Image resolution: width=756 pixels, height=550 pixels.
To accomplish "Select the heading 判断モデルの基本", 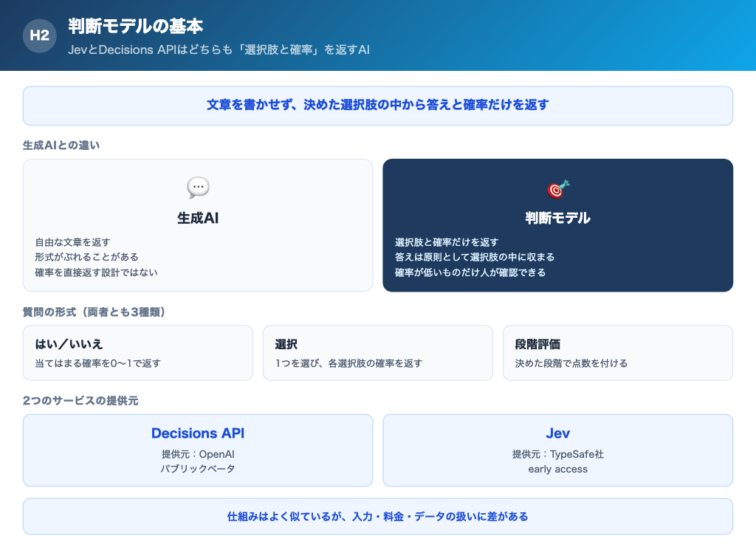I will pos(136,26).
